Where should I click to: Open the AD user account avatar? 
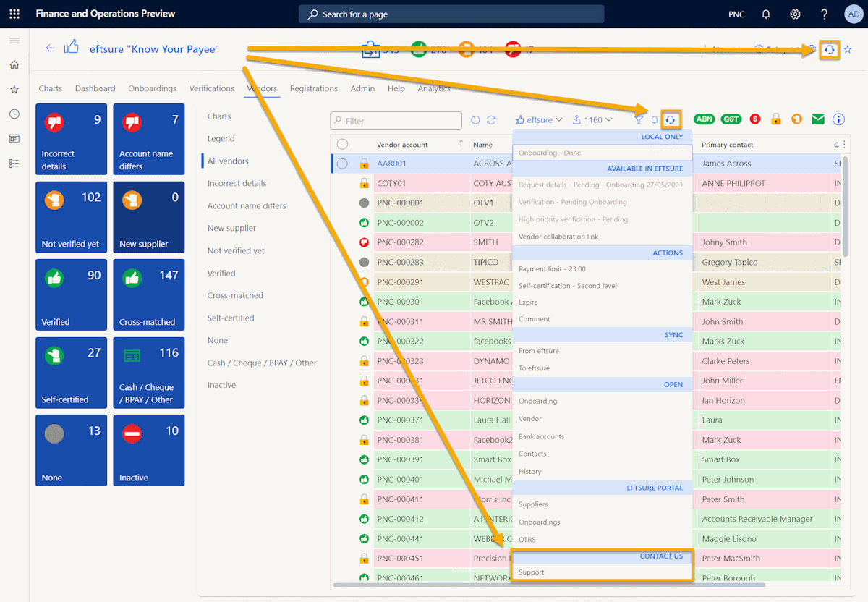click(x=853, y=14)
